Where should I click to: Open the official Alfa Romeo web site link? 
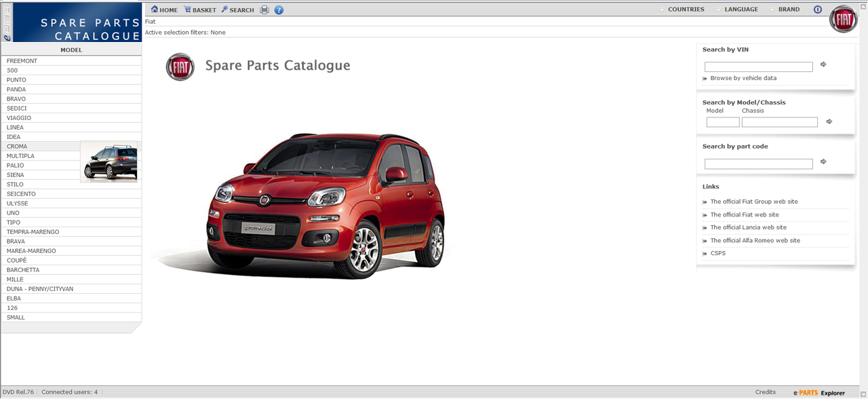[x=755, y=240]
